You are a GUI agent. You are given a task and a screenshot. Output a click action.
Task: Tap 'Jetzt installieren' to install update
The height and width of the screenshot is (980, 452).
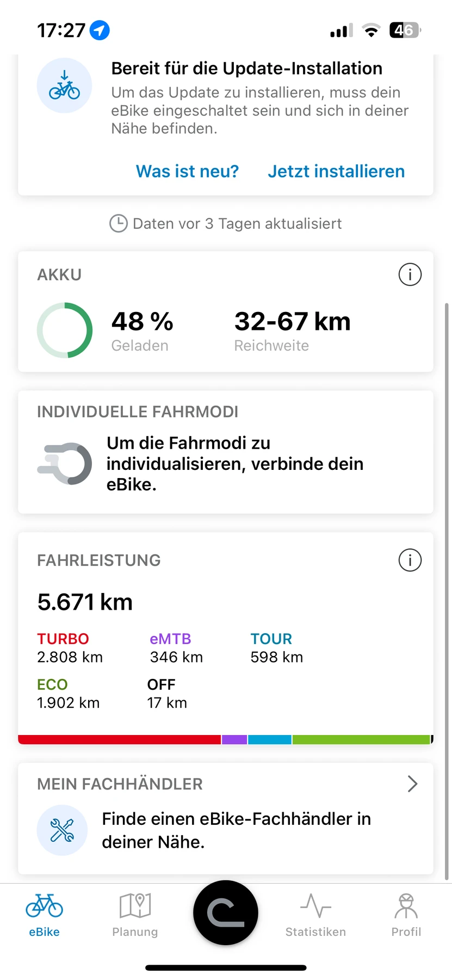point(336,171)
